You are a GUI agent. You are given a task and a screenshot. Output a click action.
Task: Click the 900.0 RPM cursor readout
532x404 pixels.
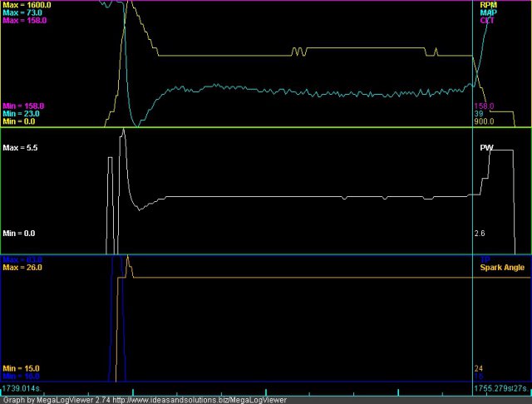click(483, 121)
